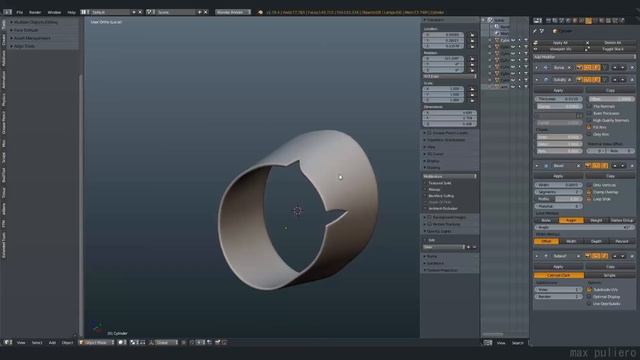Click the pin icon in properties header
The width and height of the screenshot is (640, 360).
[535, 31]
